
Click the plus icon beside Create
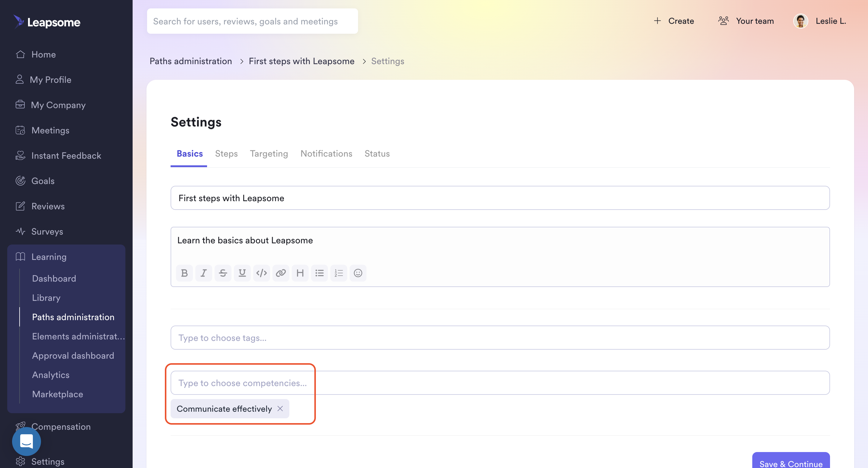point(657,21)
